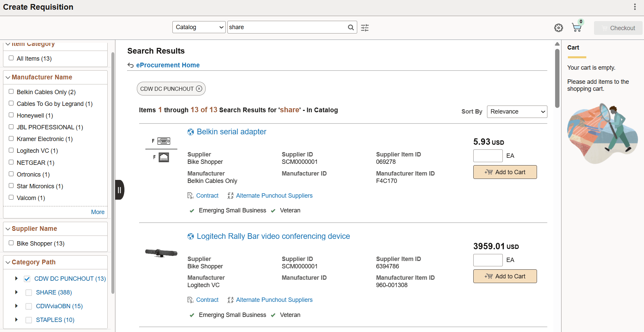
Task: Collapse the Supplier Name section
Action: (8, 229)
